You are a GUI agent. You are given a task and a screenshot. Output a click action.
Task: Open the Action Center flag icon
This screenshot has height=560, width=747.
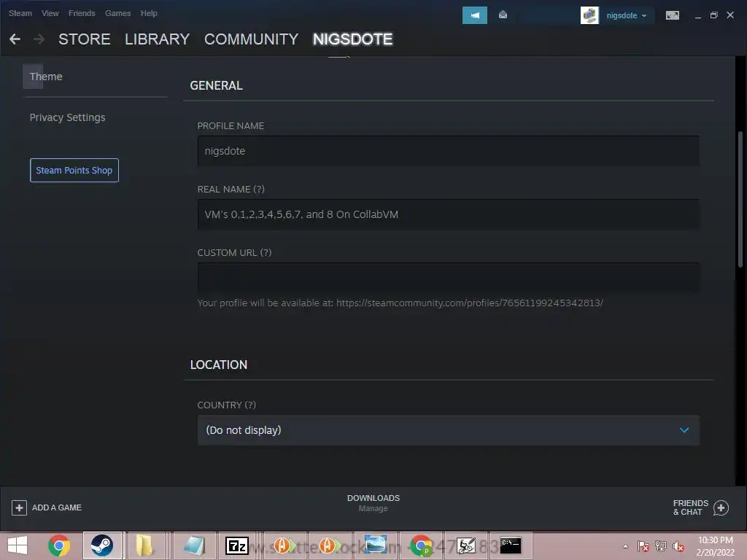pos(643,546)
